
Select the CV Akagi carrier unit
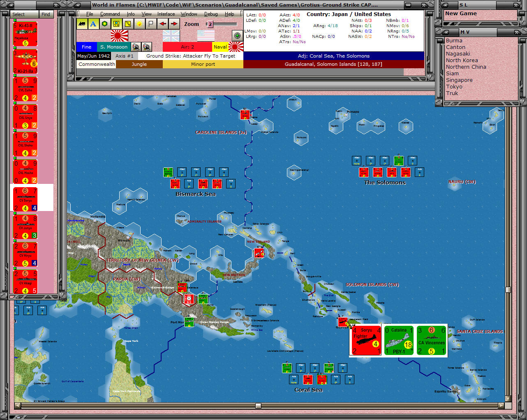click(25, 282)
